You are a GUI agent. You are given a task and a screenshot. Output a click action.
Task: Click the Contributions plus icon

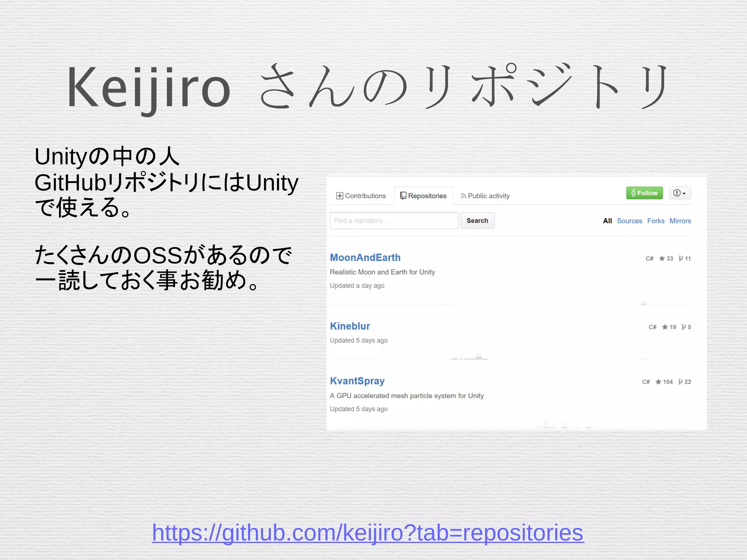pos(340,196)
